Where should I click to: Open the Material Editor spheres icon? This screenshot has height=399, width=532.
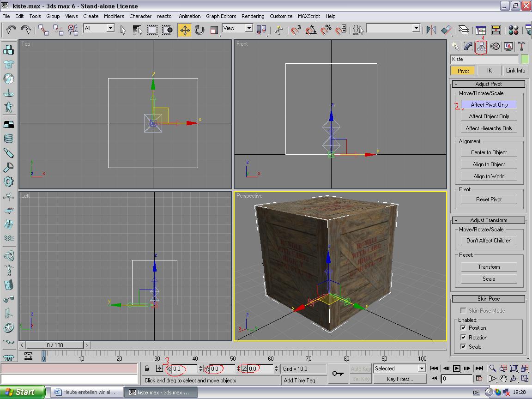click(514, 30)
